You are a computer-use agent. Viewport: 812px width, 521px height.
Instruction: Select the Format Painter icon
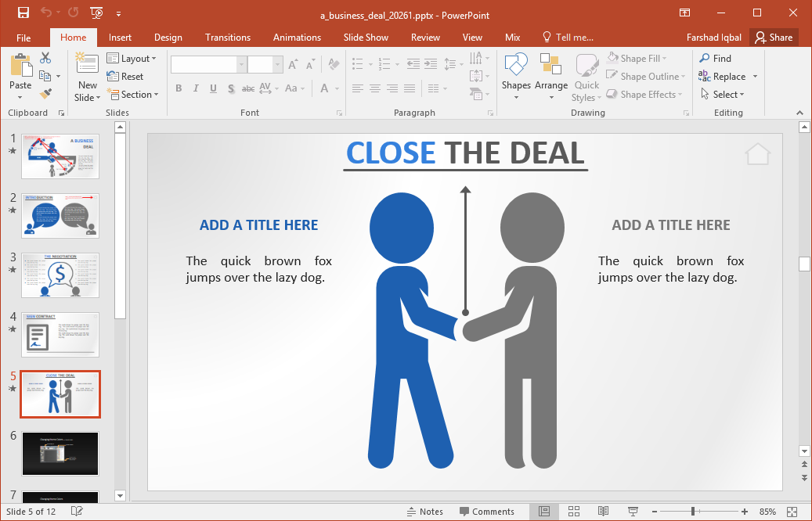(47, 95)
